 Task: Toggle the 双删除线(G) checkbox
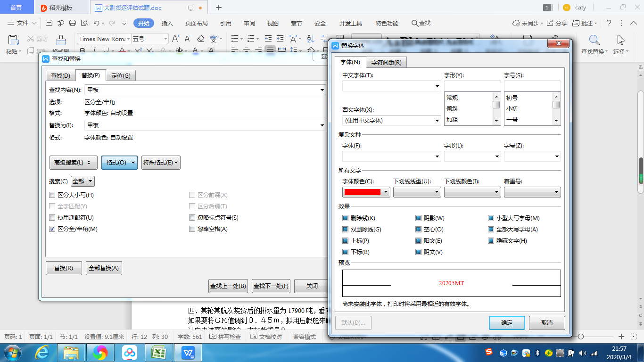[x=346, y=230]
